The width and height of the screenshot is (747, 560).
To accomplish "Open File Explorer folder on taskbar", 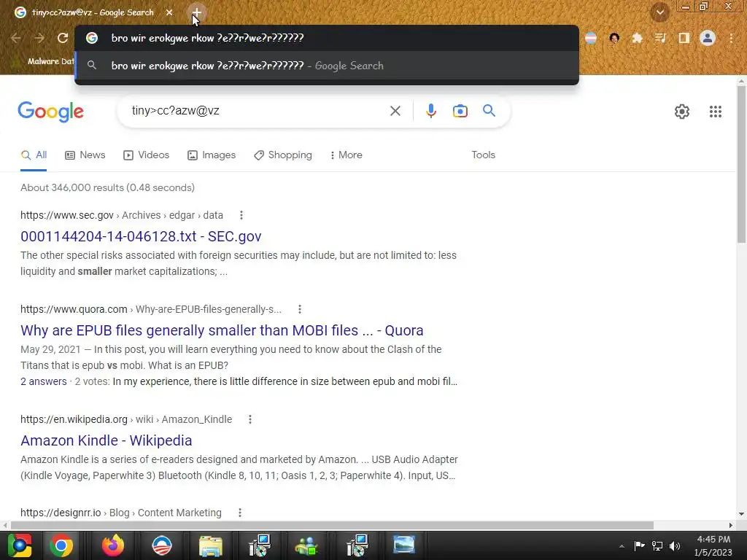I will (210, 545).
